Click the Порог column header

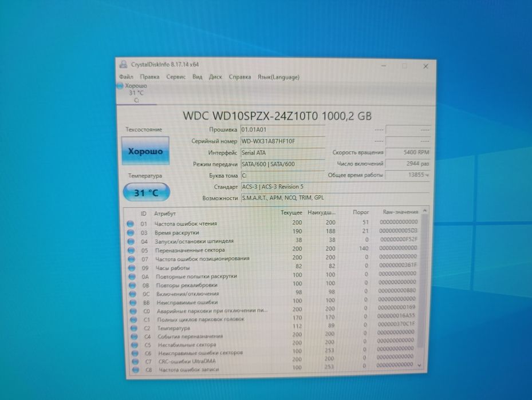tap(361, 212)
